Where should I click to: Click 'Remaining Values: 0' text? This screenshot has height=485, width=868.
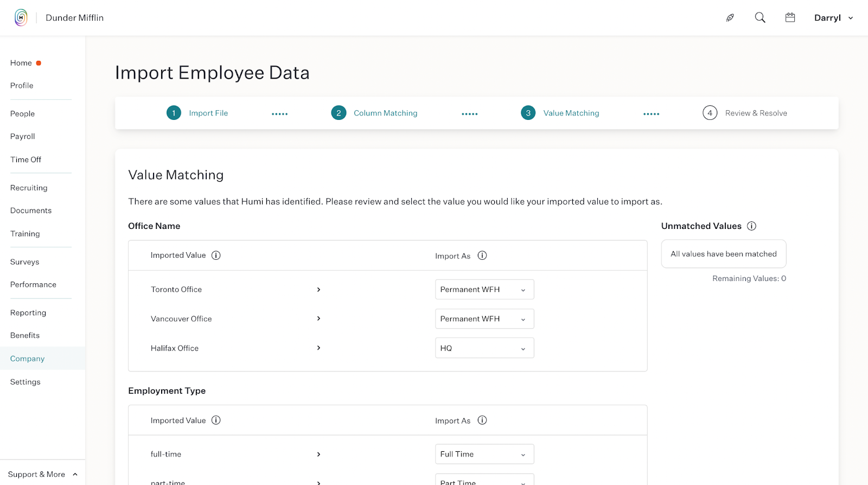click(749, 278)
